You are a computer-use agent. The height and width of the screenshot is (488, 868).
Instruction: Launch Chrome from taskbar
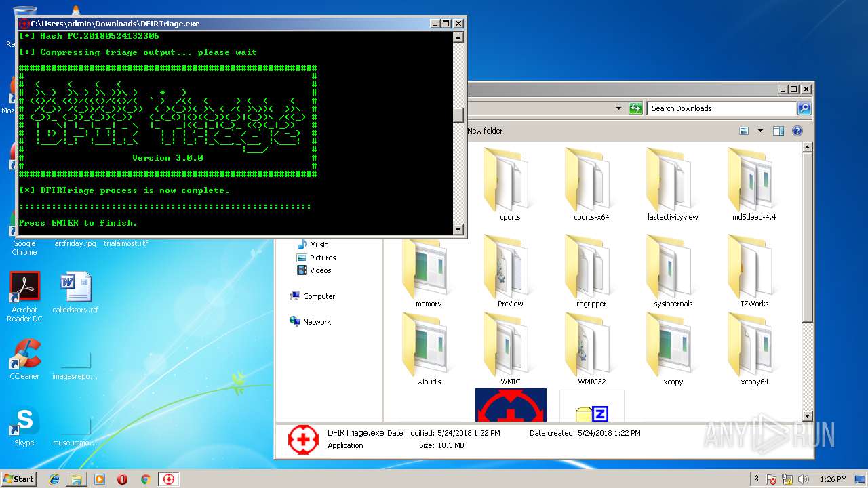pyautogui.click(x=145, y=479)
